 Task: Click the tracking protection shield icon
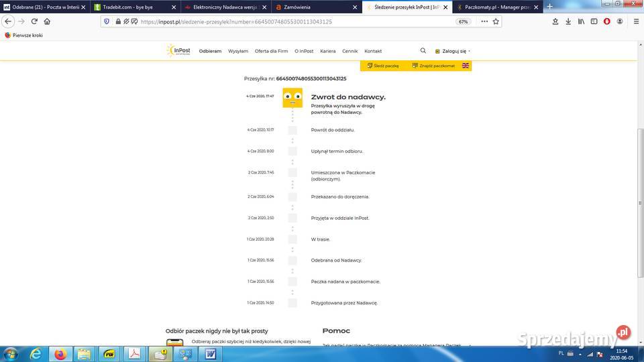[x=107, y=21]
